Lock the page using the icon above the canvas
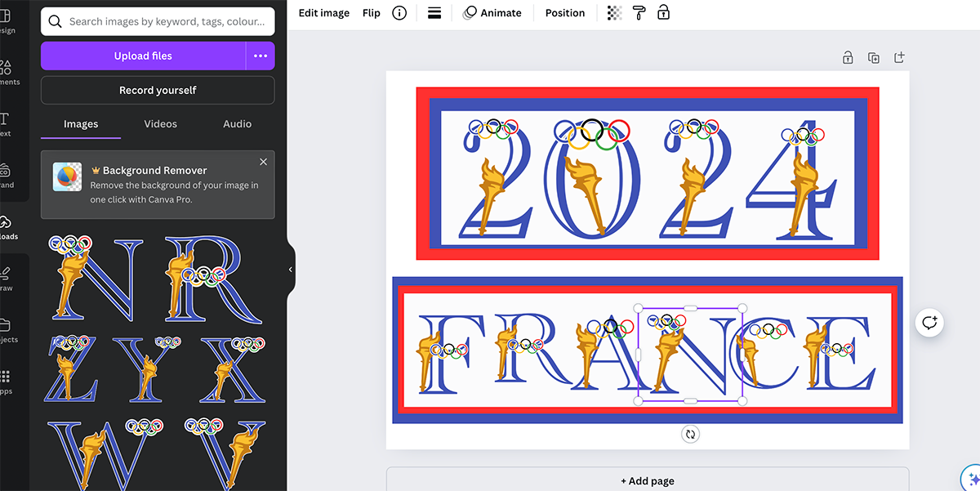Image resolution: width=980 pixels, height=491 pixels. tap(848, 58)
